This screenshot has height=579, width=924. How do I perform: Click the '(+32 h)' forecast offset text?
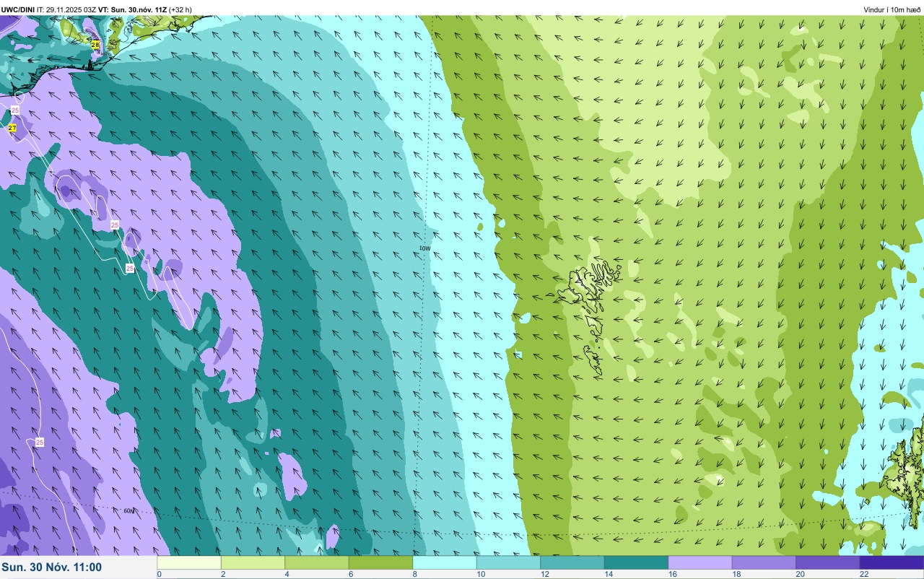click(x=180, y=9)
